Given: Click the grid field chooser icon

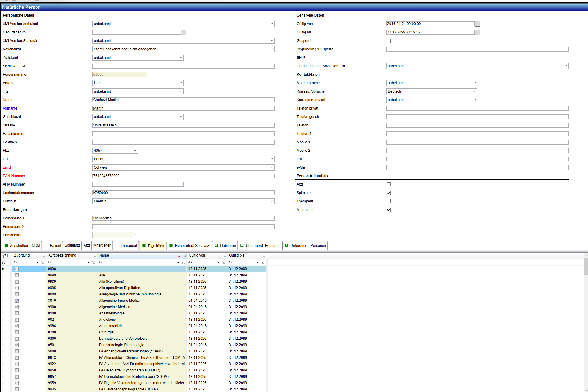Looking at the screenshot, I should click(5, 256).
